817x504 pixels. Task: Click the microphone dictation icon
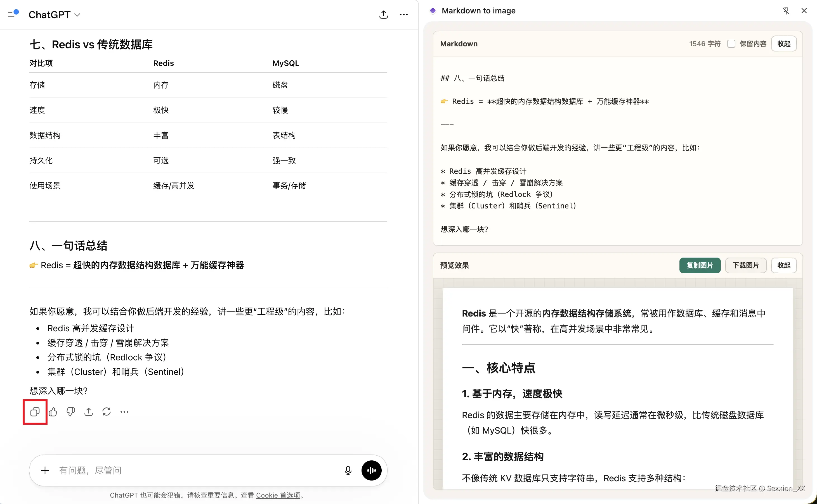[348, 470]
